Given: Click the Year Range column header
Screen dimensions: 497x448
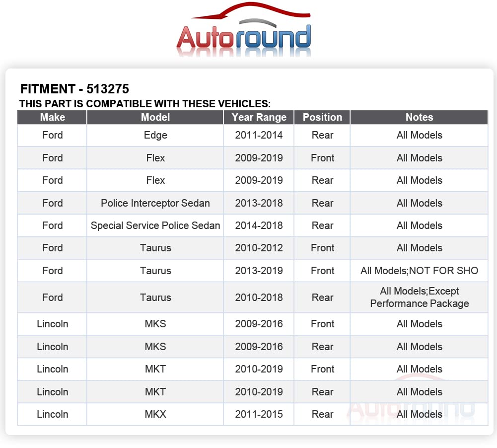Looking at the screenshot, I should [259, 117].
